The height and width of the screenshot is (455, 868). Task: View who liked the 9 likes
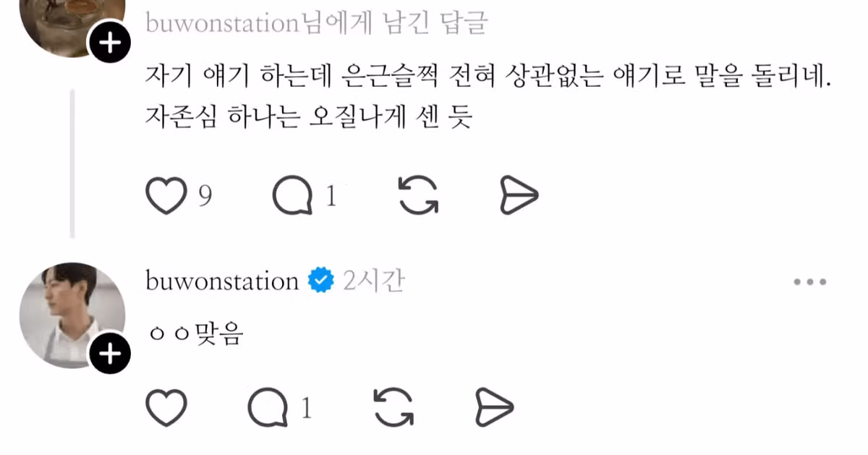point(206,195)
